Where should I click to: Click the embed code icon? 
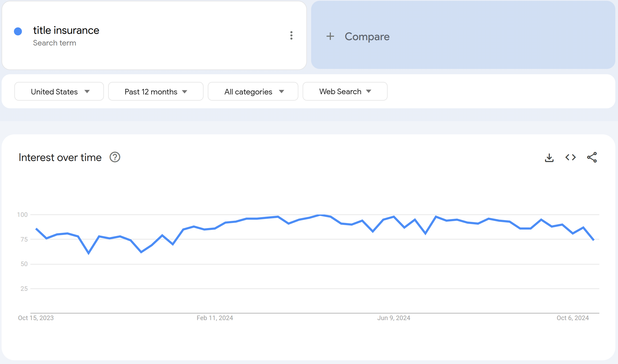tap(570, 158)
